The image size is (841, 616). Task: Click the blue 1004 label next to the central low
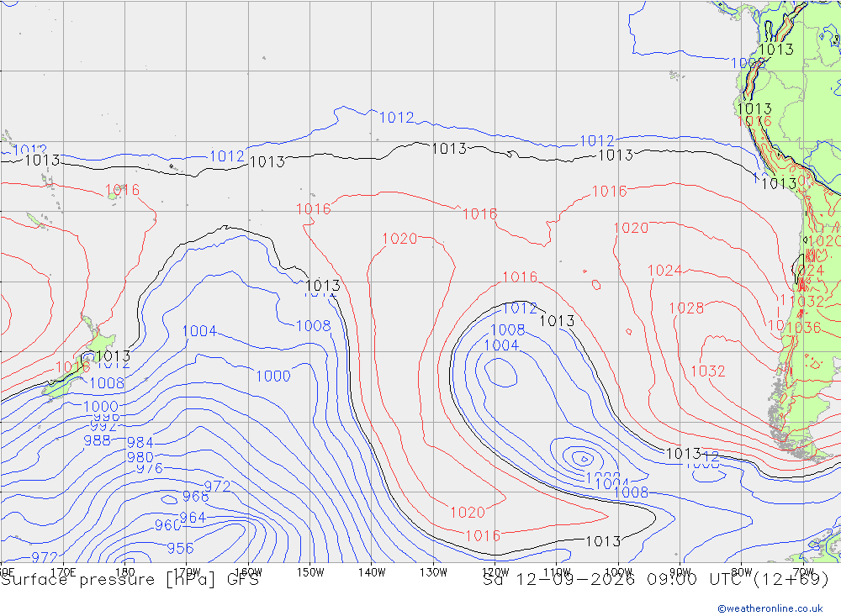(501, 345)
